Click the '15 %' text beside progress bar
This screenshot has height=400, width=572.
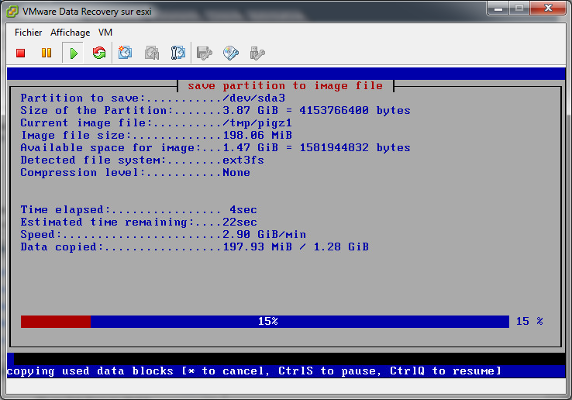coord(530,321)
